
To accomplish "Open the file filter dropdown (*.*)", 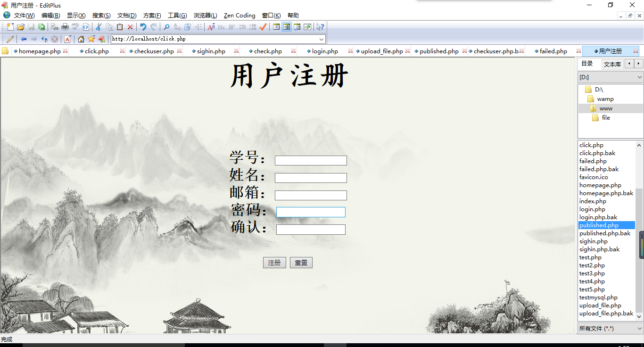I will [640, 329].
